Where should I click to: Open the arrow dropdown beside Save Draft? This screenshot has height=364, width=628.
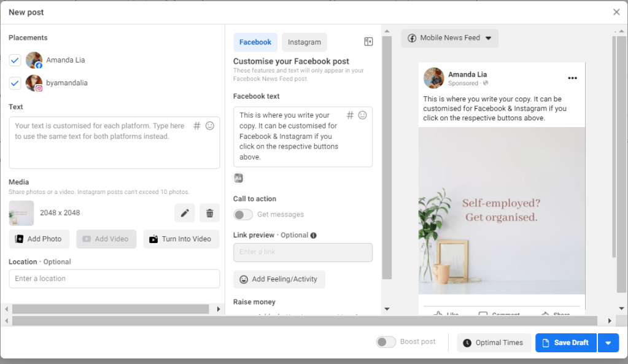[608, 343]
